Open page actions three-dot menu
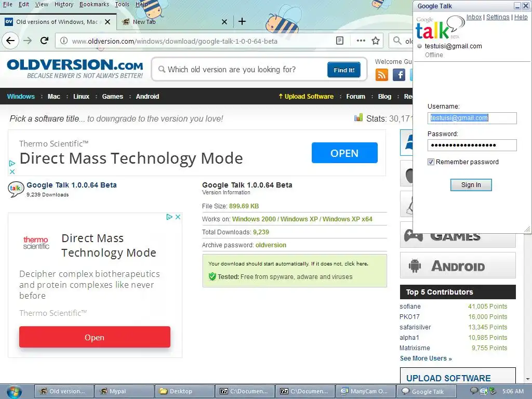 tap(361, 41)
